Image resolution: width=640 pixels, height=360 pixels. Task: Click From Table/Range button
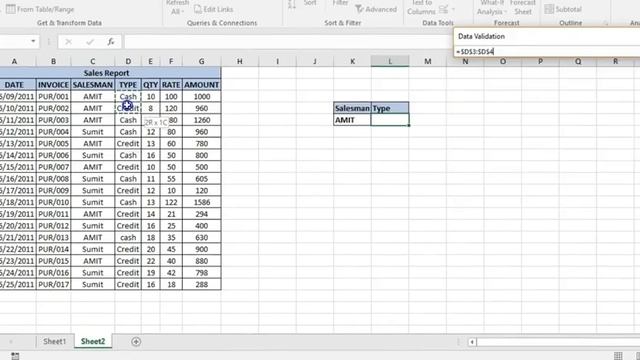point(40,9)
